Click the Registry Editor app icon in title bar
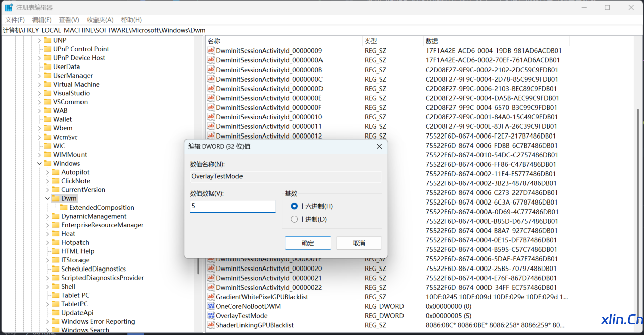 (9, 7)
